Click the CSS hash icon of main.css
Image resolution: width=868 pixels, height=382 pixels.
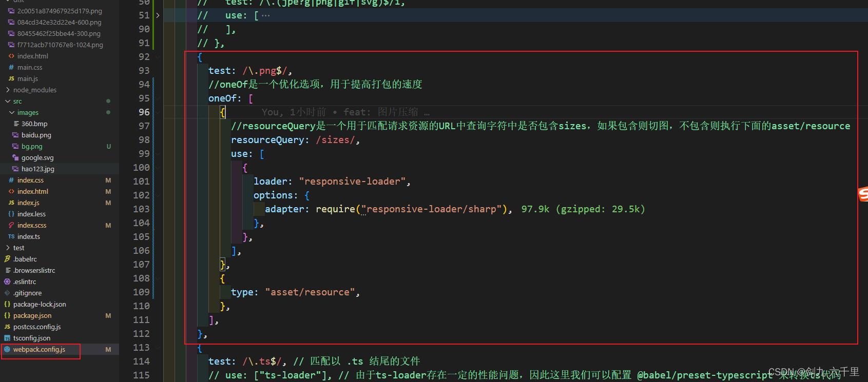click(x=11, y=67)
